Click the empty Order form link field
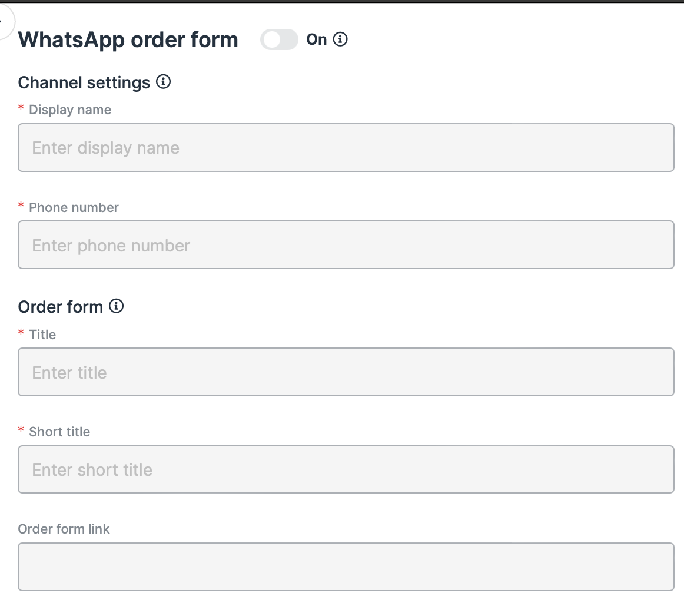 (346, 567)
